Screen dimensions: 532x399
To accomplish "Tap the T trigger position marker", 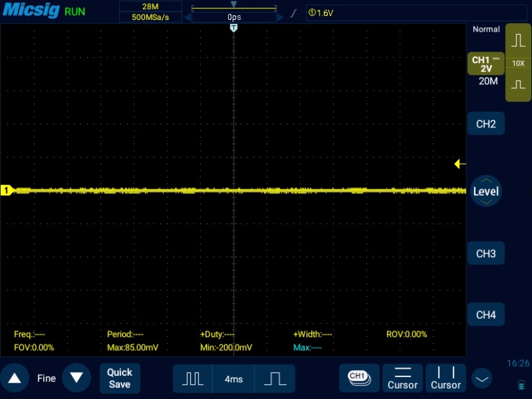I will pos(233,28).
